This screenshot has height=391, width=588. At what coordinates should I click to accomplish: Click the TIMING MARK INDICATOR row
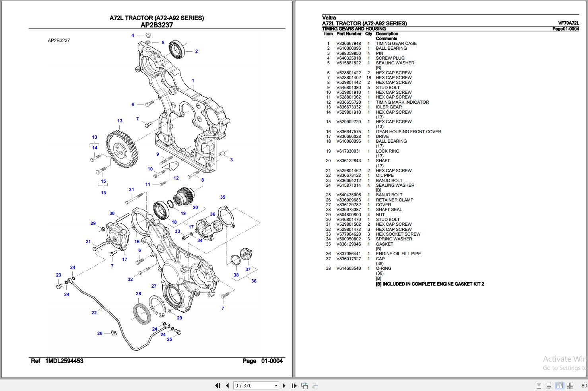pyautogui.click(x=402, y=102)
